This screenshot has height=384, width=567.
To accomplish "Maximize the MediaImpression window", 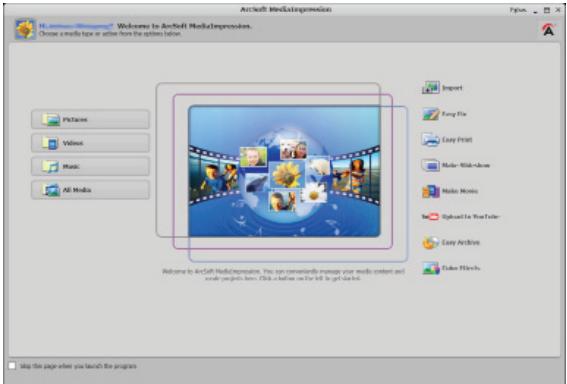I will 547,10.
